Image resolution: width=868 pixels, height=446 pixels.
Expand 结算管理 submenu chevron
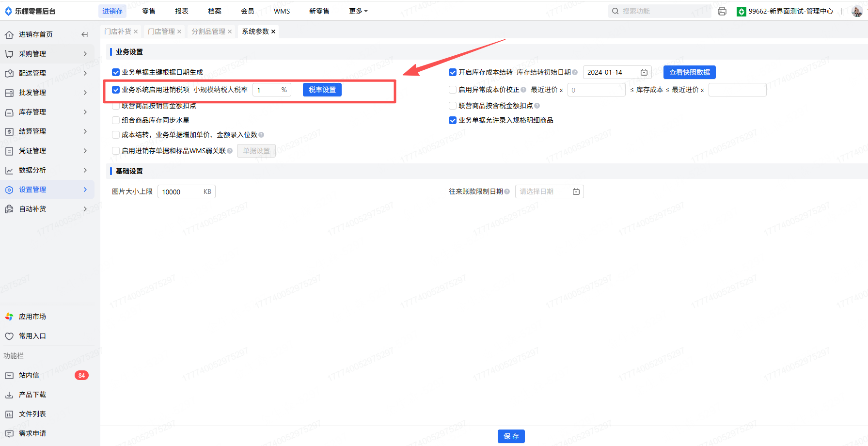(x=85, y=131)
